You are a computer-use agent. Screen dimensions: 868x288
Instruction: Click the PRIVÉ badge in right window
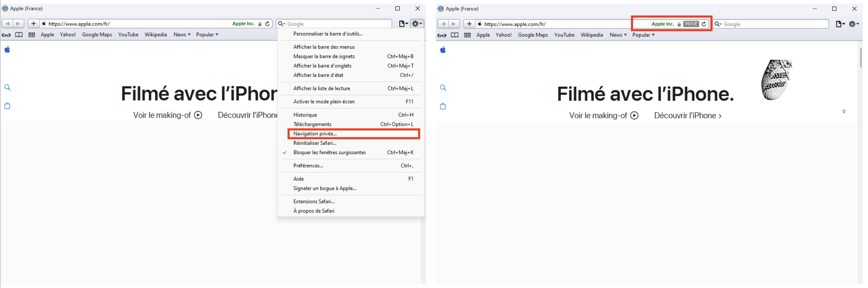[691, 24]
